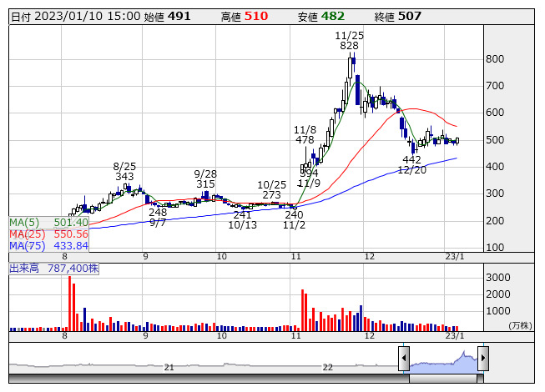Viewport: 545px width, 392px height.
Task: Click the scrollbar thumb under the navigator
Action: (x=443, y=379)
